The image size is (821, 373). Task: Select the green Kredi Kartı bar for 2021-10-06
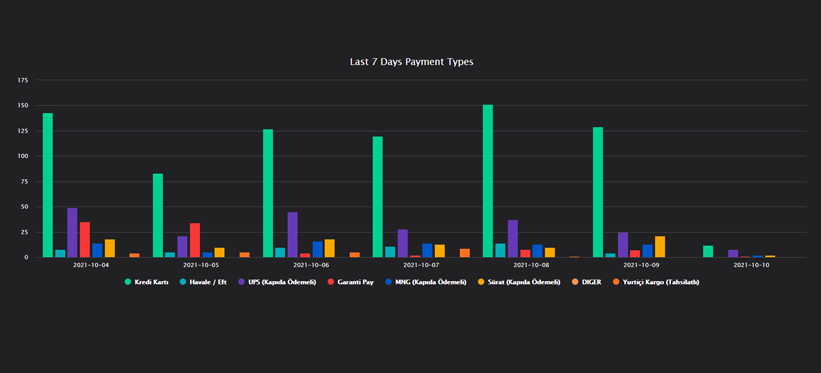point(268,193)
